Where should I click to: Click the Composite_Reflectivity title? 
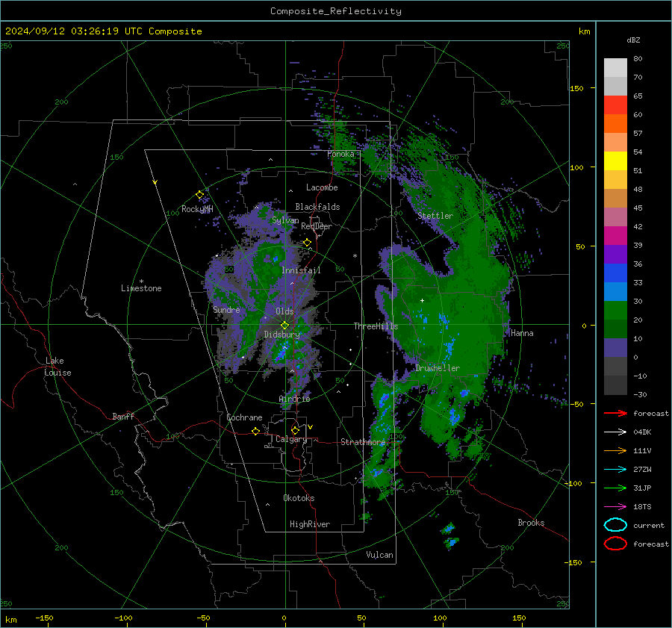[x=336, y=11]
